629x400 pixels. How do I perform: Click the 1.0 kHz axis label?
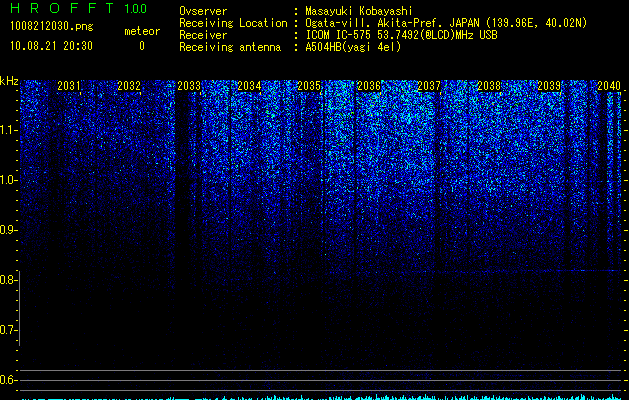[9, 180]
